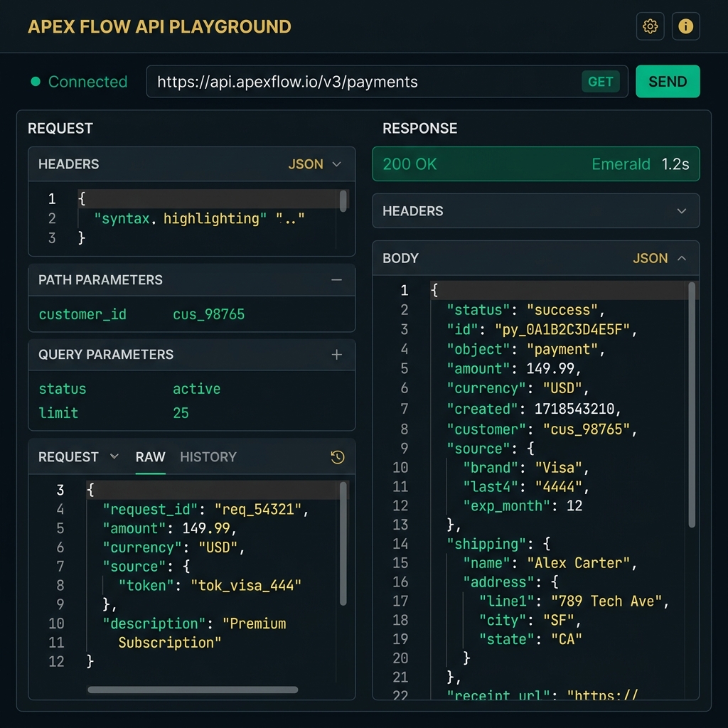Click the limit query parameter name

(58, 413)
